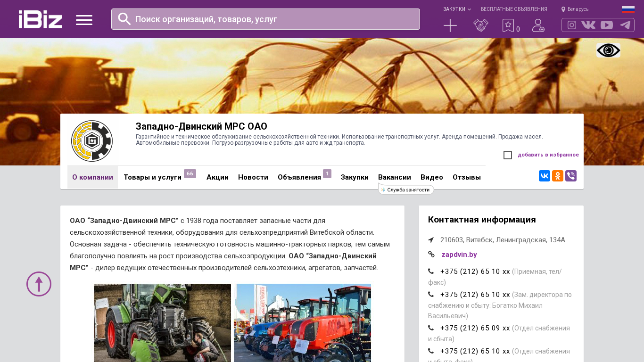
Task: Share via the orange Odnoklassniki button
Action: [x=558, y=176]
